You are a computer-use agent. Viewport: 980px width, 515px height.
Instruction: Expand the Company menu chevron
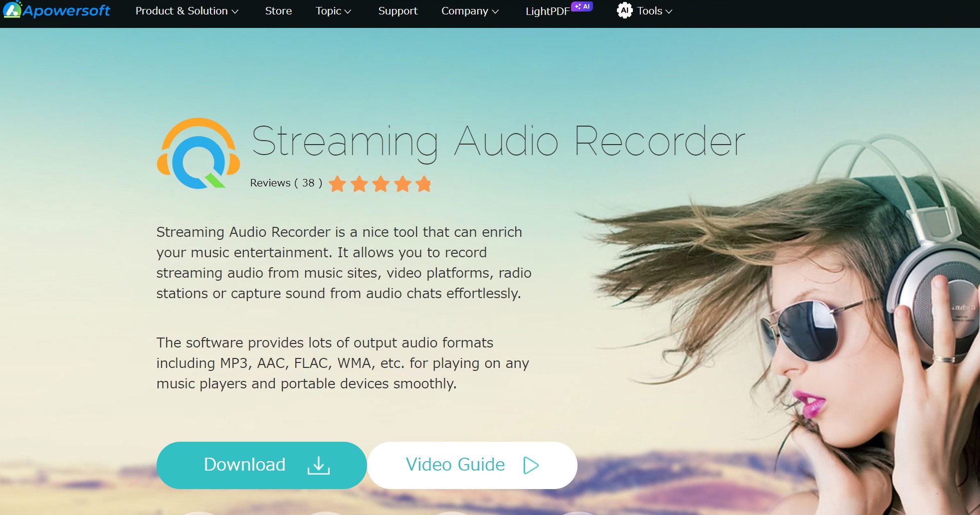495,11
